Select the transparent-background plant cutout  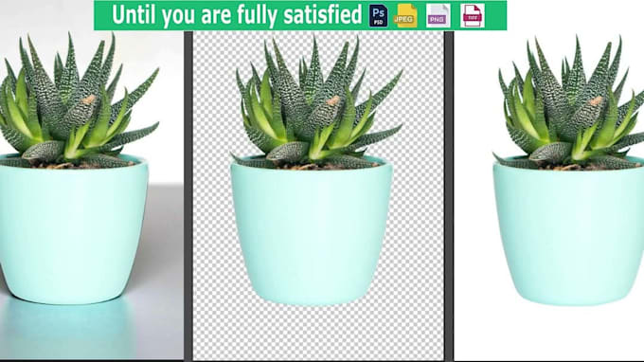pos(319,195)
